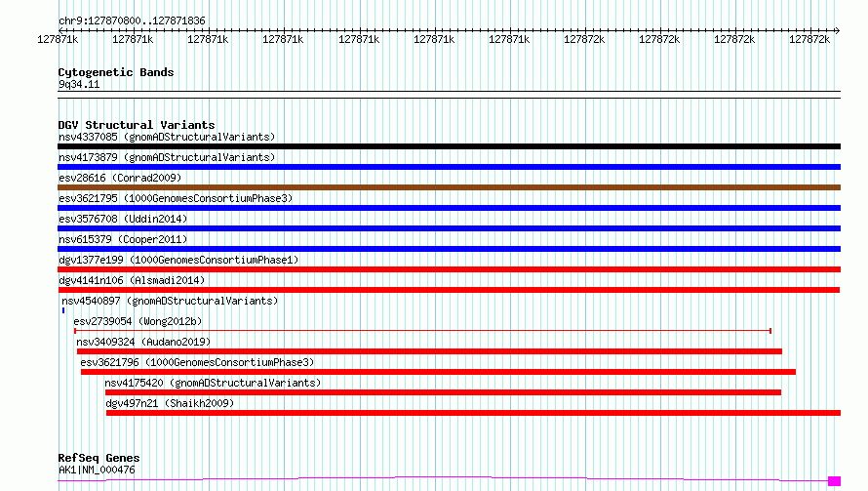Open variant nsv4337085 gnomAD label
Image resolution: width=868 pixels, height=491 pixels.
point(167,137)
